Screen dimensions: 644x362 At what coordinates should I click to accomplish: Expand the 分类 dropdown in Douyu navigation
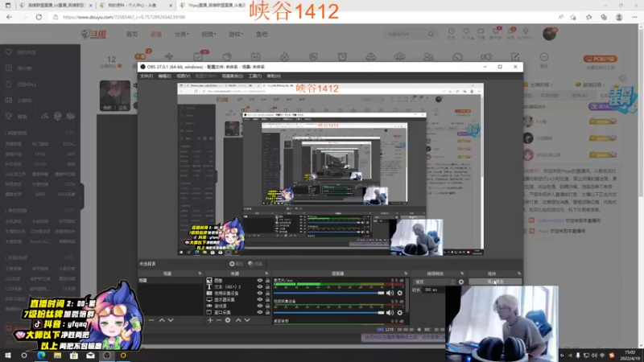point(182,35)
